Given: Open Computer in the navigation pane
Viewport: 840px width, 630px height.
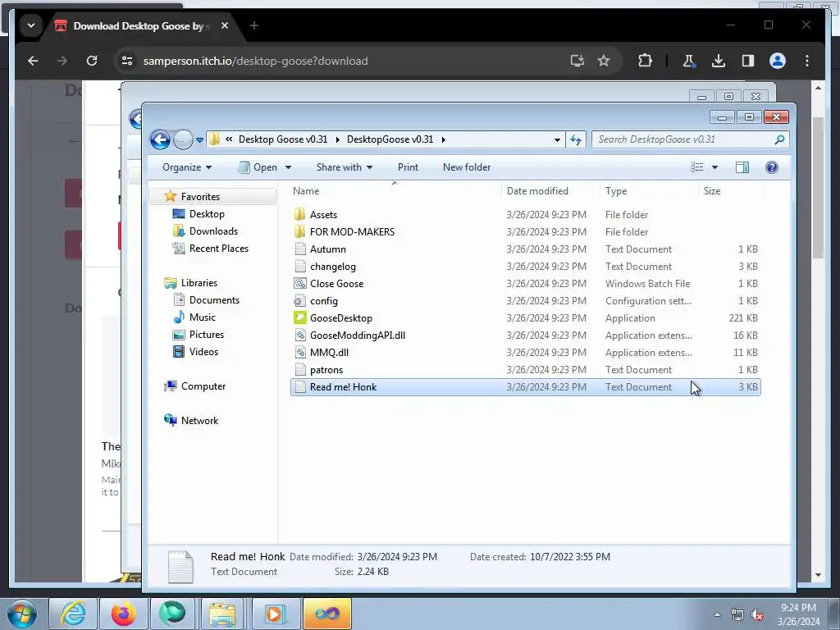Looking at the screenshot, I should click(203, 386).
